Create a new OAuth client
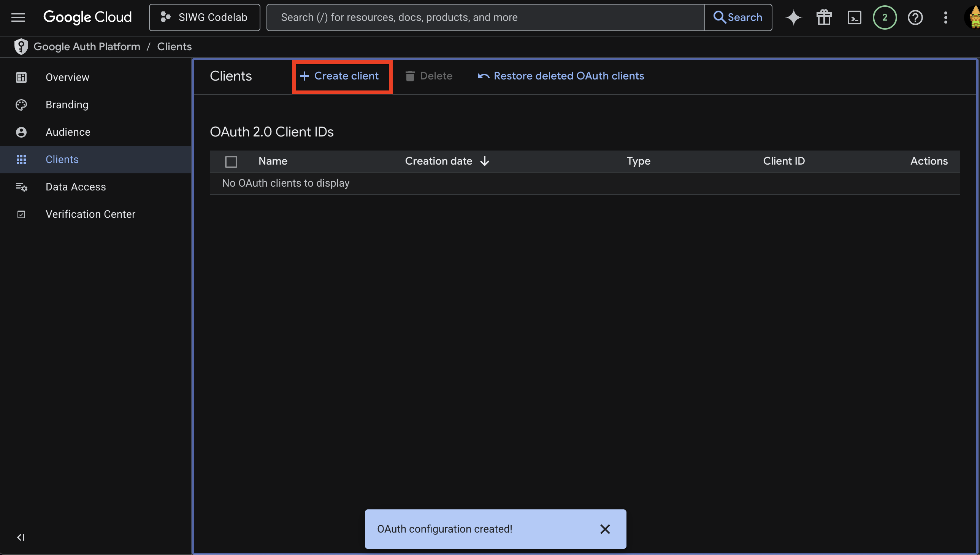 (342, 76)
